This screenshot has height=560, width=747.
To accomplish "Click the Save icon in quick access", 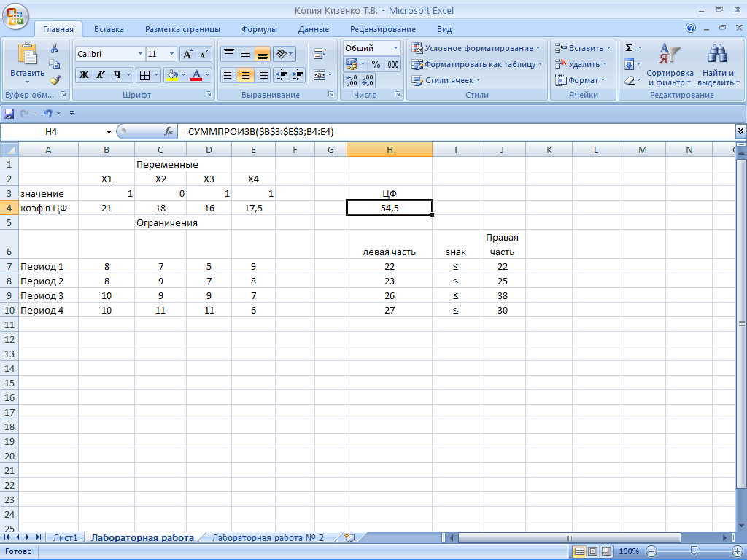I will (x=9, y=113).
